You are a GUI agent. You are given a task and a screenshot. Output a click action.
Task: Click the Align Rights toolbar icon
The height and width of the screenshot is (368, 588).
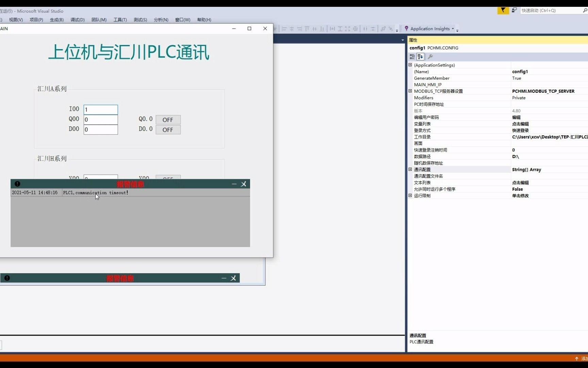pos(299,29)
